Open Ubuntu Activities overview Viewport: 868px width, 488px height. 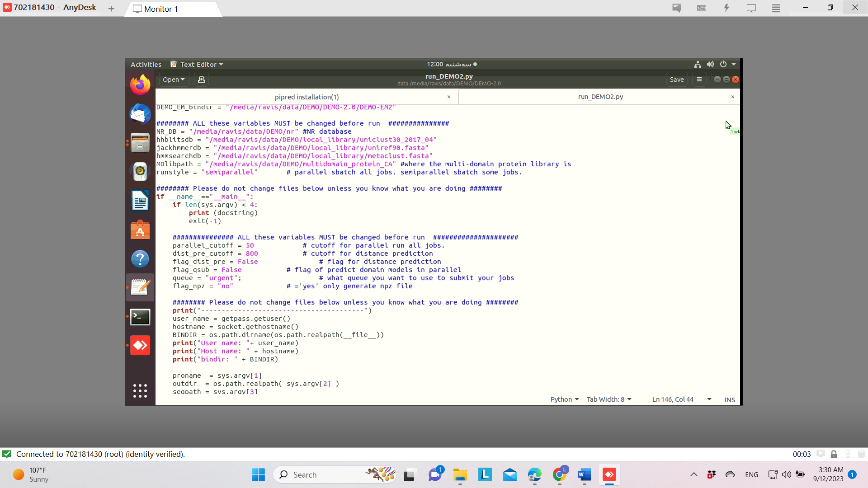(146, 65)
